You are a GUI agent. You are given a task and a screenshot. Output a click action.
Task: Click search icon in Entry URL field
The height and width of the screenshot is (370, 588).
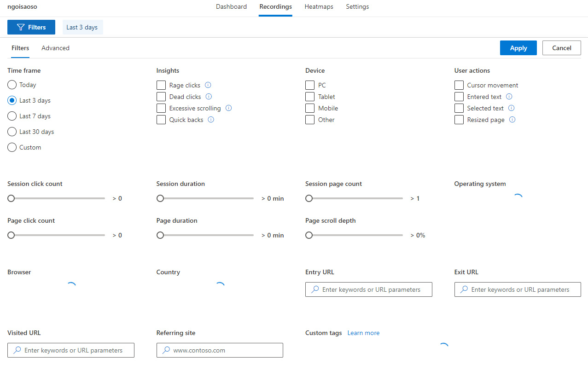click(315, 289)
